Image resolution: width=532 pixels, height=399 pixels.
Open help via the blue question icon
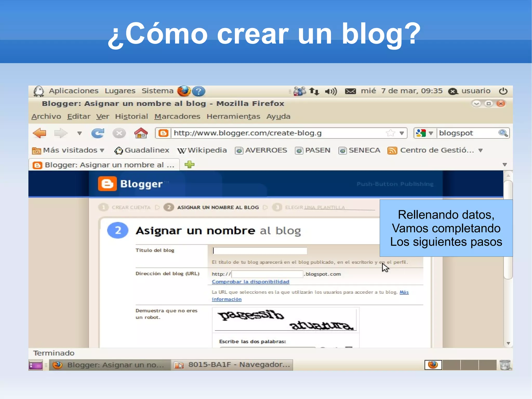tap(199, 91)
